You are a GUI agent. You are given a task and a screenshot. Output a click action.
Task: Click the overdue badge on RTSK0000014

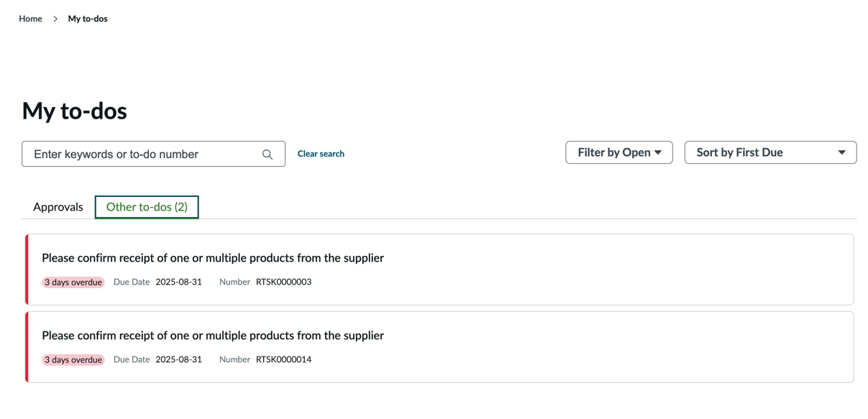click(73, 360)
